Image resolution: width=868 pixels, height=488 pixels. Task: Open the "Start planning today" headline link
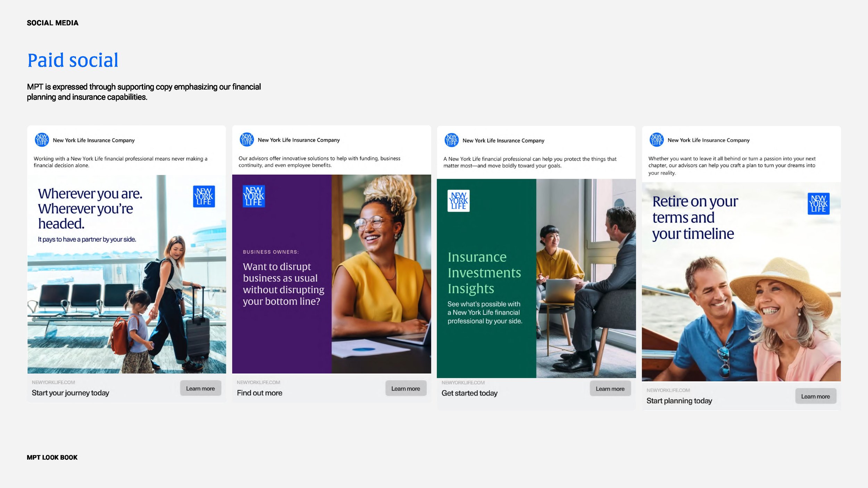(x=679, y=401)
